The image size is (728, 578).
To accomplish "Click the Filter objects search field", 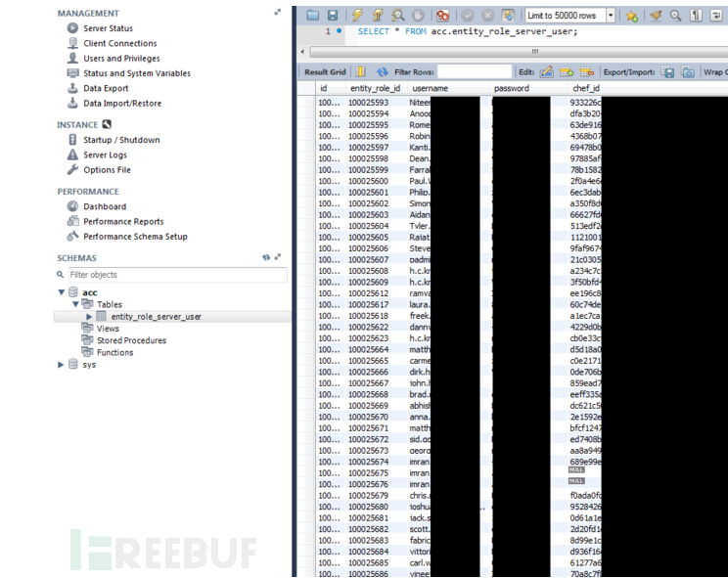I will click(x=176, y=275).
